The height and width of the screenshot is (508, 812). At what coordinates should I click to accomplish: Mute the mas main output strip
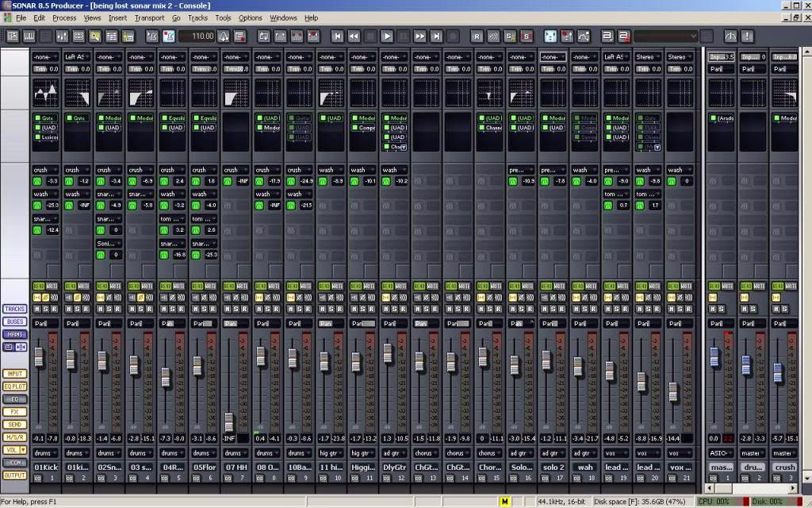click(713, 309)
